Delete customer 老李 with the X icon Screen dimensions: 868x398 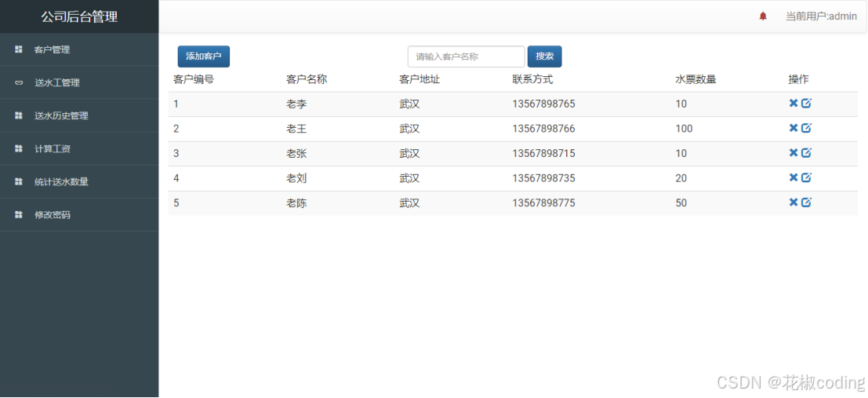794,103
